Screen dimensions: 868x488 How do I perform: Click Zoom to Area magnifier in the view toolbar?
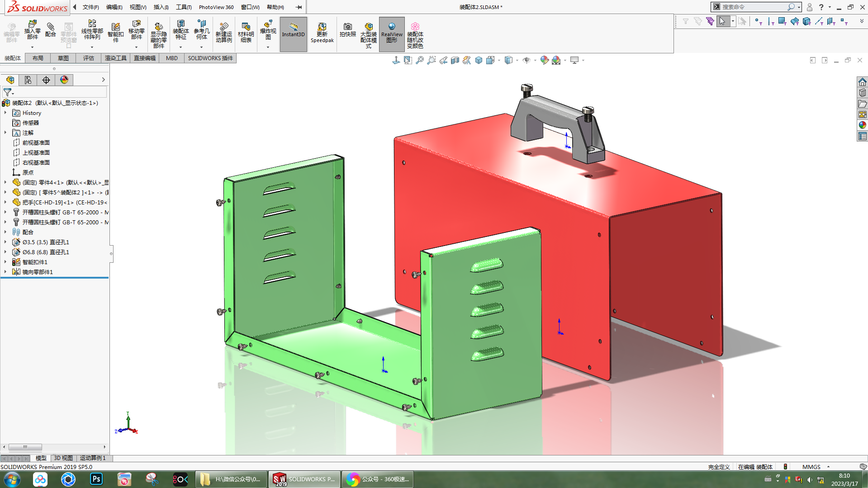coord(432,60)
